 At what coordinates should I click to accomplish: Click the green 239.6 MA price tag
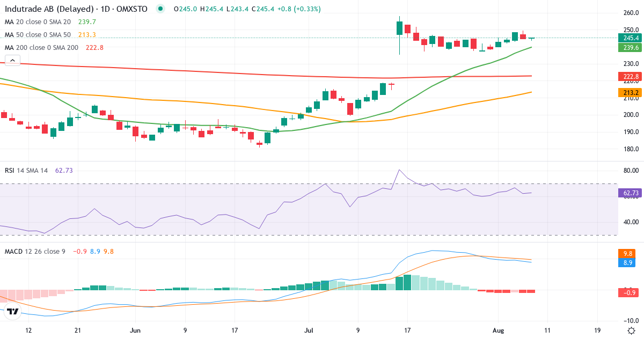631,47
